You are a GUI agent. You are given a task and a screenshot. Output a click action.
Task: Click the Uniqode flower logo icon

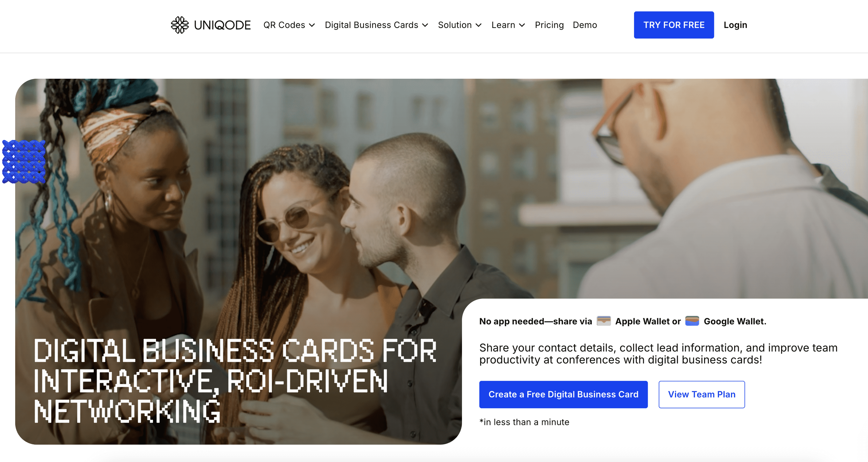pos(180,25)
